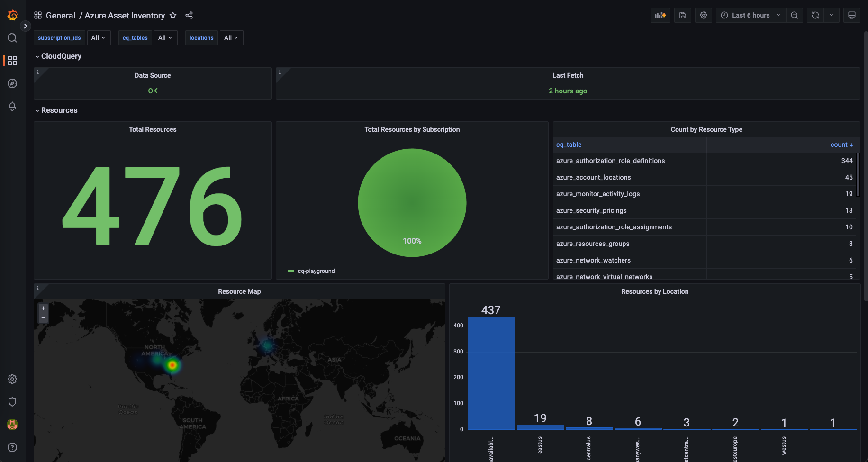Click the 437 bar in location chart
Screen dimensions: 868x462
pyautogui.click(x=491, y=373)
